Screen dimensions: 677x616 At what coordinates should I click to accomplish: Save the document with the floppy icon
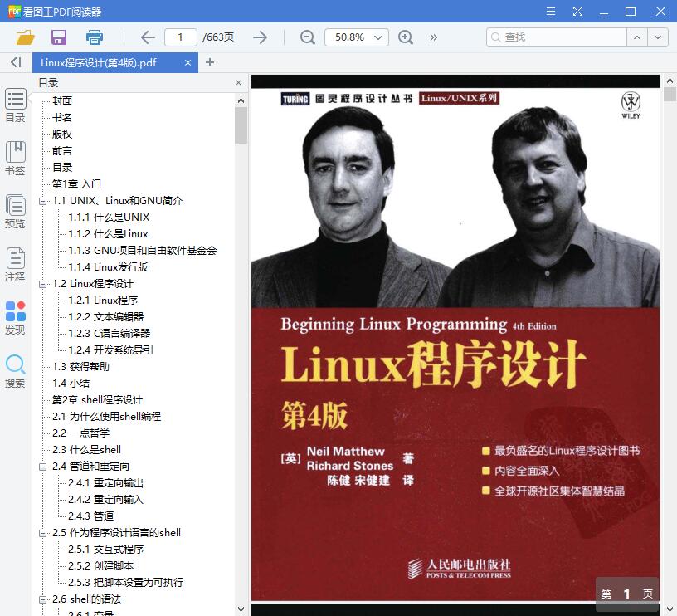59,37
